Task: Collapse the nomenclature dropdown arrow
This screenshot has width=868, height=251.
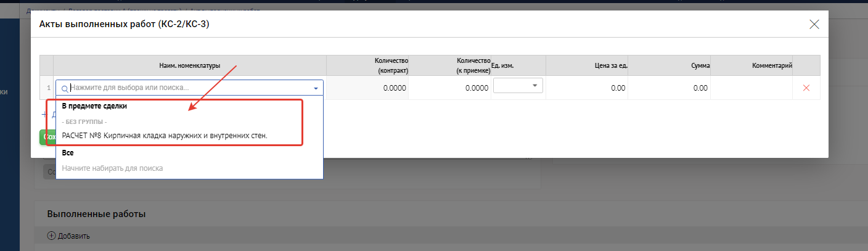Action: click(316, 88)
